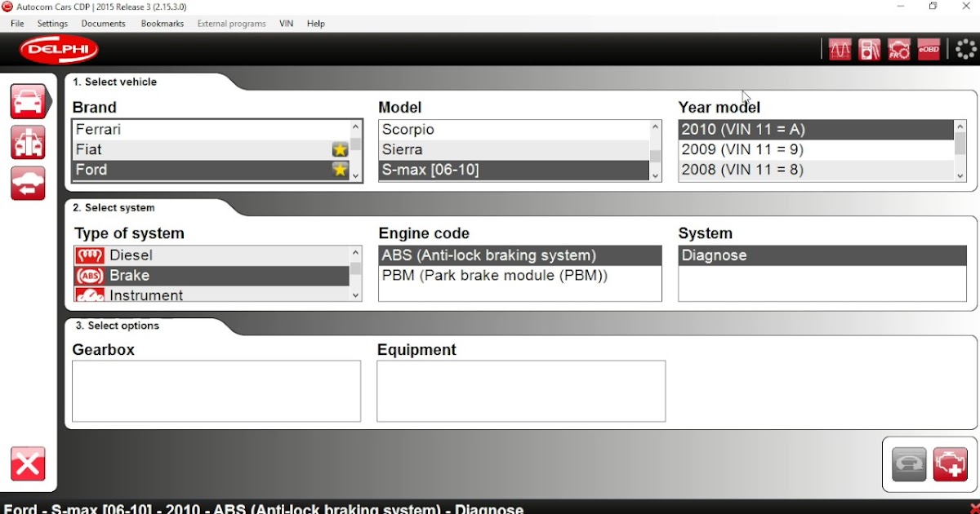Toggle the favorite star on Fiat brand
The width and height of the screenshot is (980, 514).
coord(340,150)
